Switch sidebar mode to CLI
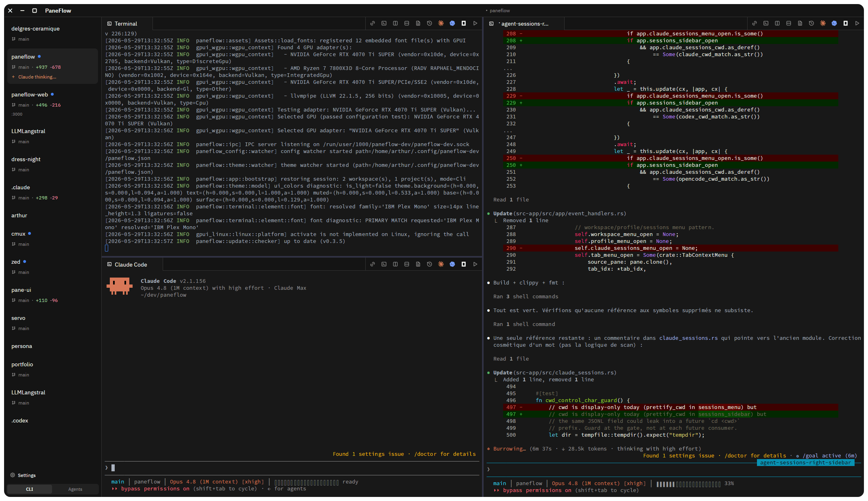 30,489
